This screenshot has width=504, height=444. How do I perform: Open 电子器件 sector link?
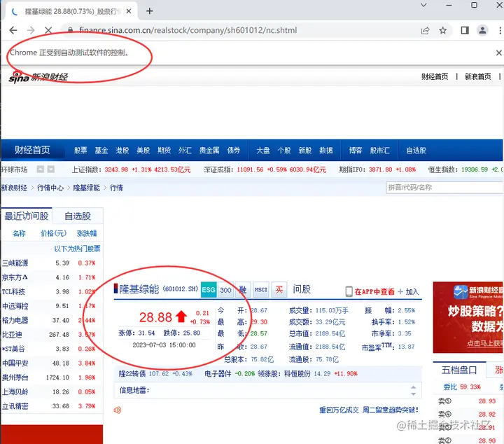tap(218, 373)
